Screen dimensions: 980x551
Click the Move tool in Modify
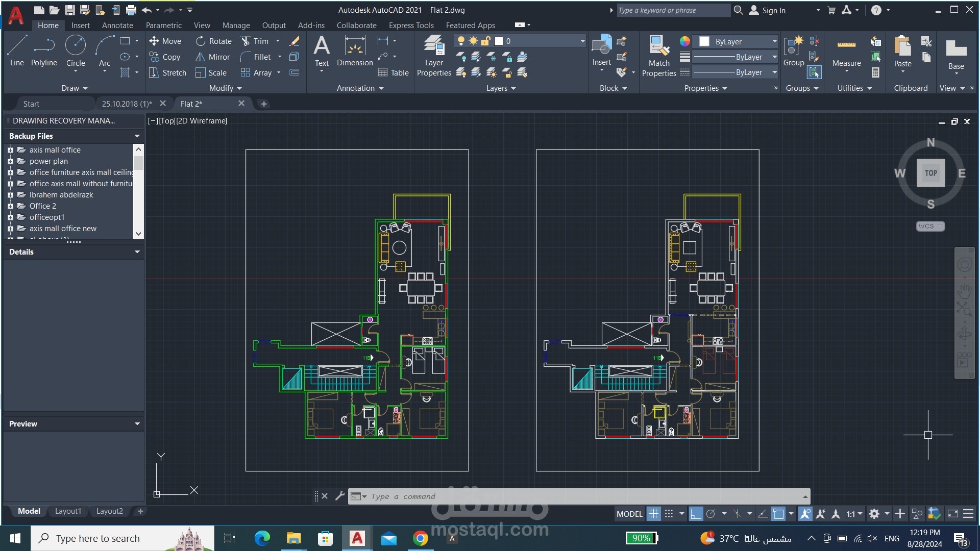point(165,41)
